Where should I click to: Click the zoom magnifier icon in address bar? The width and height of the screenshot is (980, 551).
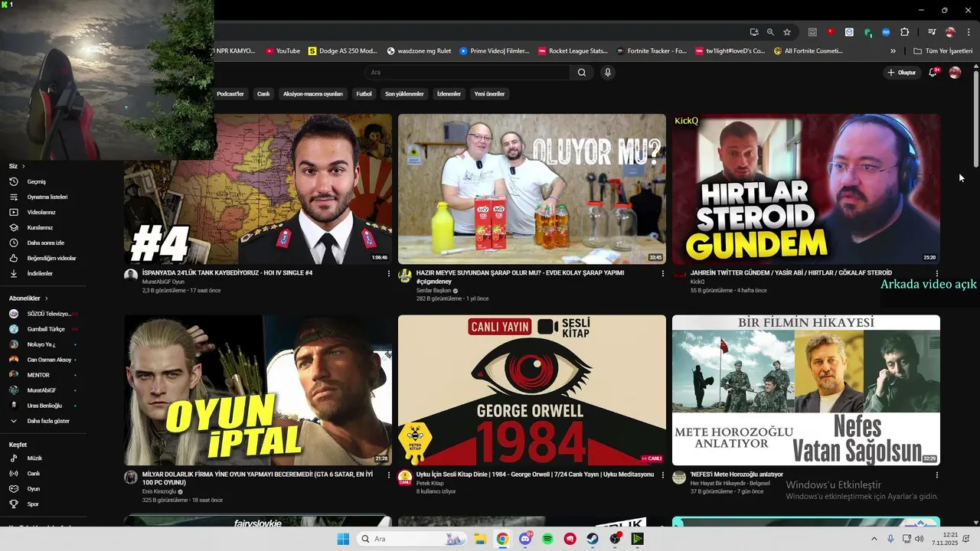coord(770,32)
